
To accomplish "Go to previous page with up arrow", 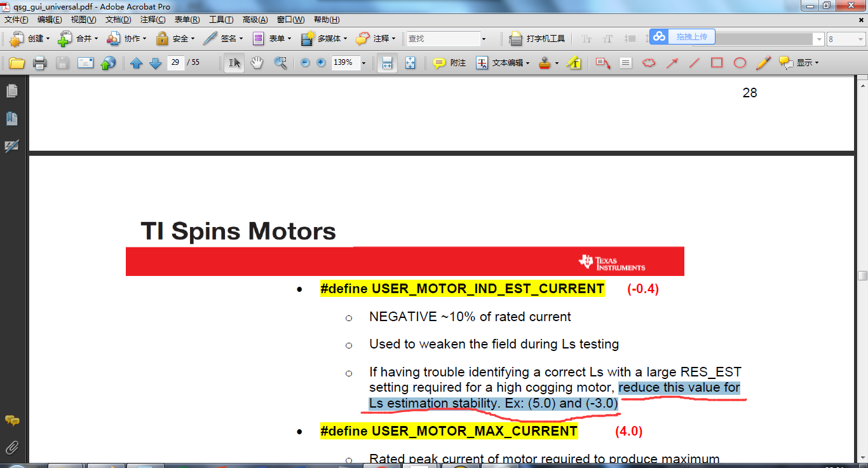I will pyautogui.click(x=136, y=63).
